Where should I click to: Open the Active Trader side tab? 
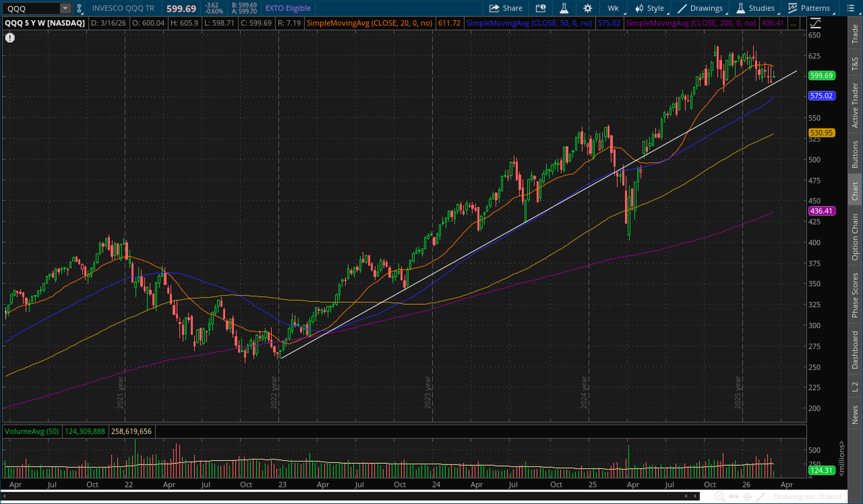click(854, 105)
